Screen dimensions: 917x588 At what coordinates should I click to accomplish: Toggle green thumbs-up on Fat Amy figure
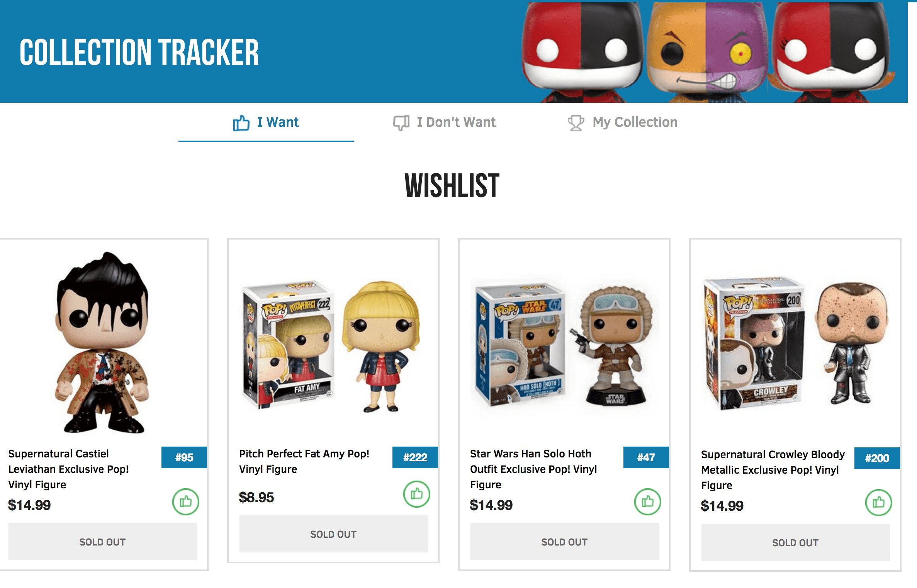click(x=417, y=494)
